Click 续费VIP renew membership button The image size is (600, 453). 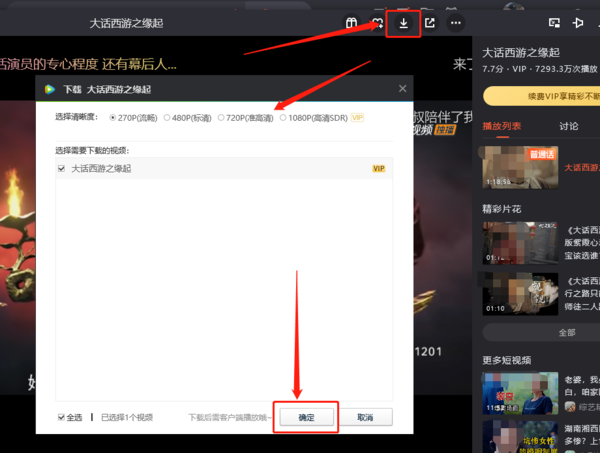(x=541, y=96)
